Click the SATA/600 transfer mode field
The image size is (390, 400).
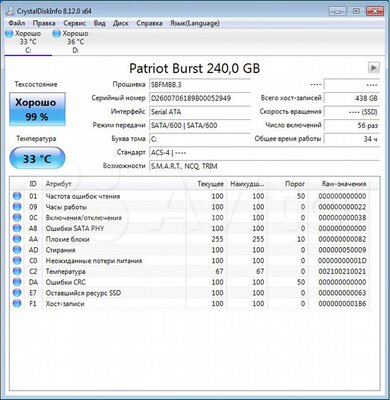200,126
